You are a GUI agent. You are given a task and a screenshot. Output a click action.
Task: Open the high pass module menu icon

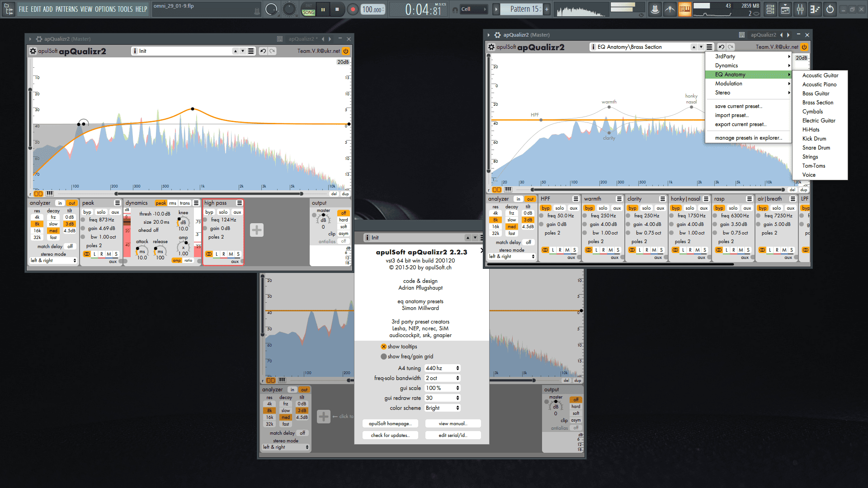coord(240,203)
